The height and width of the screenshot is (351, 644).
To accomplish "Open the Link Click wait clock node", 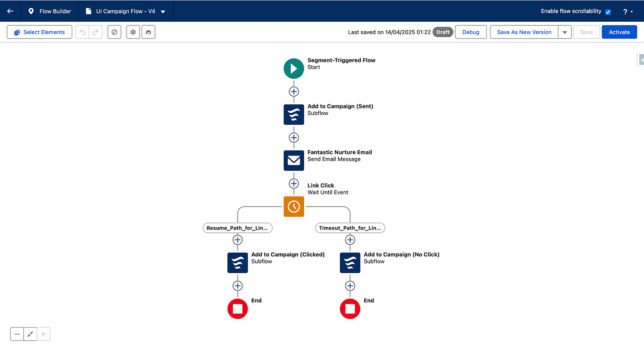I will 293,207.
